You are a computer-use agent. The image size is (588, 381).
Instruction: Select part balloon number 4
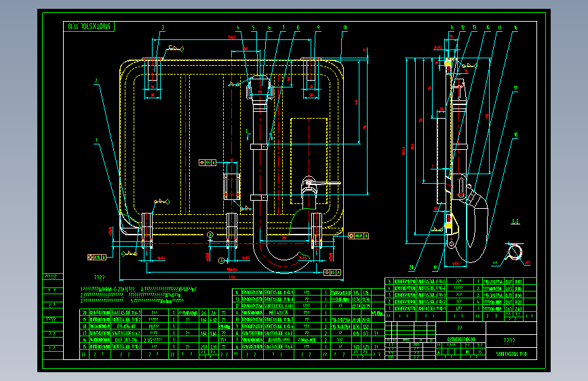237,27
